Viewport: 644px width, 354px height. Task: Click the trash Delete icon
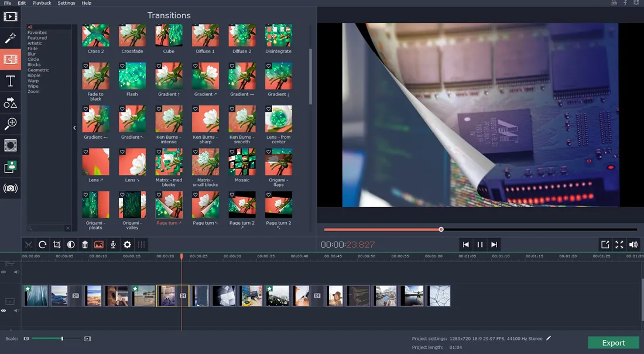[85, 245]
